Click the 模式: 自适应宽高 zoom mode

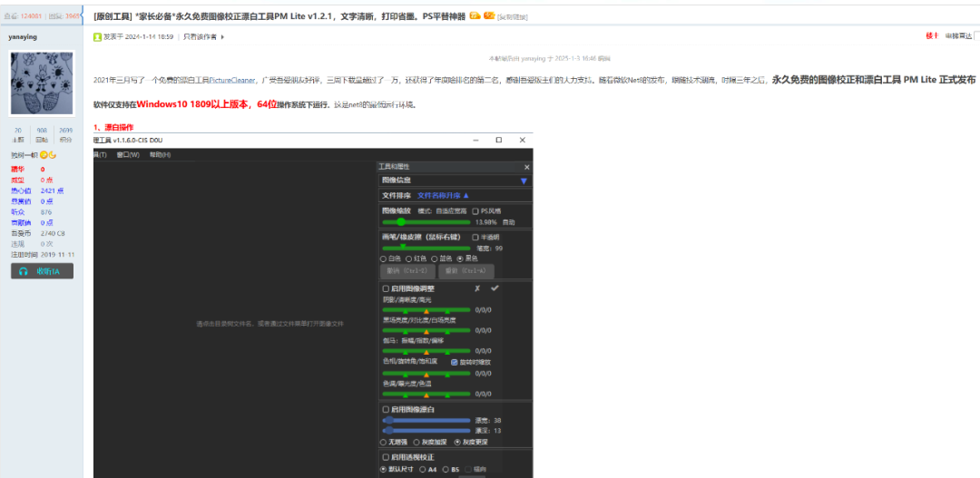point(442,211)
